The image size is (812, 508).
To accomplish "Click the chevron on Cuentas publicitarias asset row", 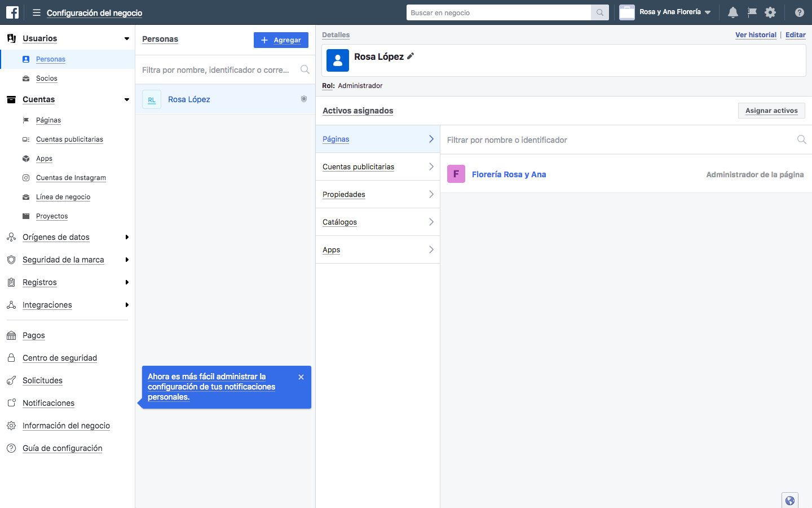I will click(x=431, y=167).
